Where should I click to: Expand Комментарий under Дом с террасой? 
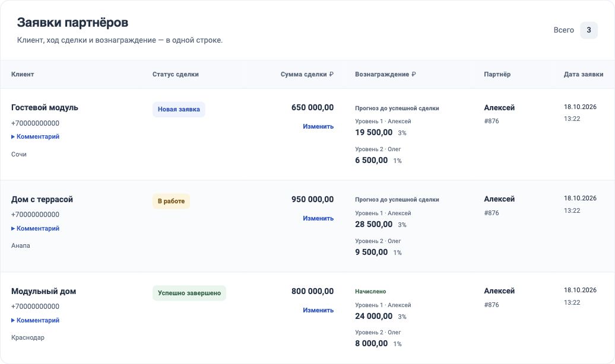point(35,228)
